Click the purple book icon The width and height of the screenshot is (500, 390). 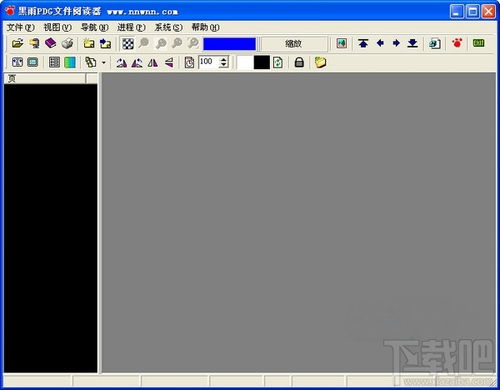51,43
